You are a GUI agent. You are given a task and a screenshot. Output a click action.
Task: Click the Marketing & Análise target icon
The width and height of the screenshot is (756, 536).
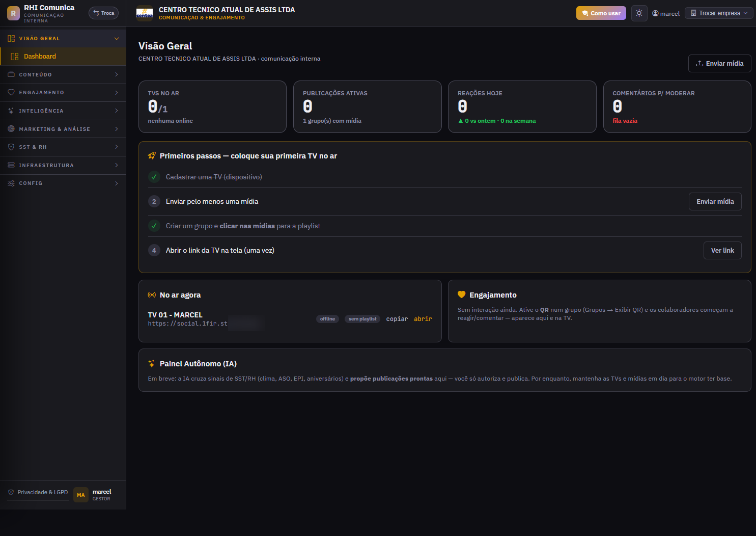click(x=11, y=129)
